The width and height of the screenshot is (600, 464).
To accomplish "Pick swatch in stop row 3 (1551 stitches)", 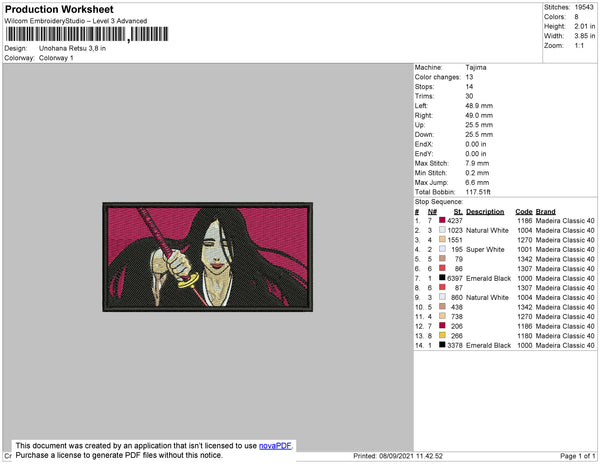I will pyautogui.click(x=442, y=239).
